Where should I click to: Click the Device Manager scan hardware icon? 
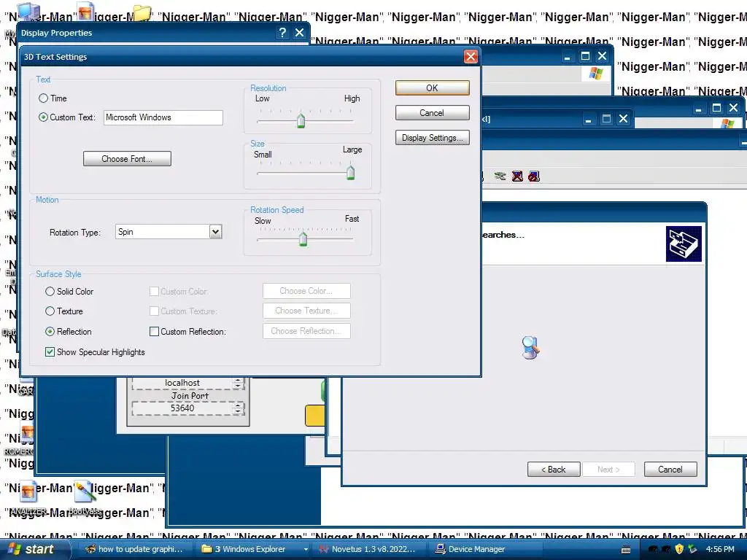[500, 176]
